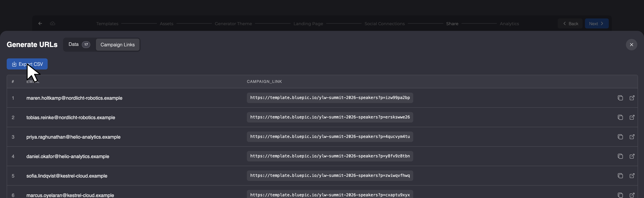
Task: Copy campaign link for priya.raghunathan row
Action: pos(620,137)
